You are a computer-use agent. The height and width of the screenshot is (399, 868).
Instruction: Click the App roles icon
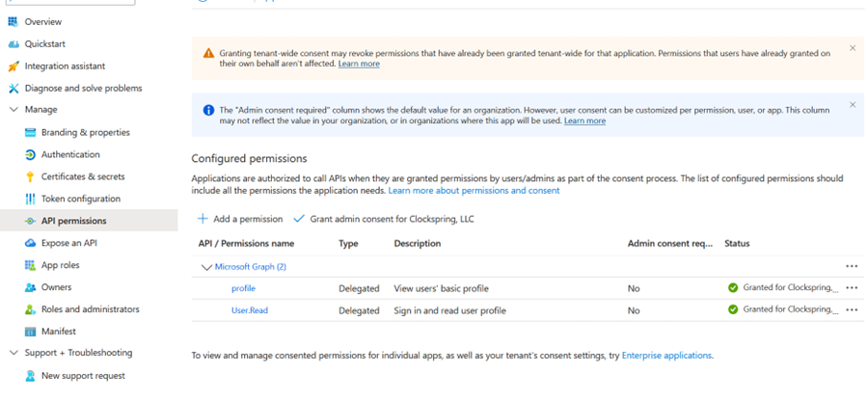click(31, 265)
